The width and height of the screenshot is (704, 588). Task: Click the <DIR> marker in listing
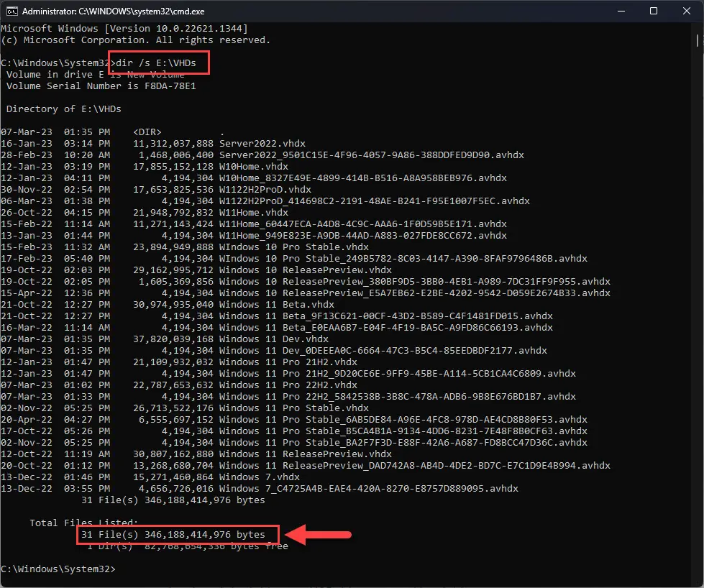click(147, 132)
